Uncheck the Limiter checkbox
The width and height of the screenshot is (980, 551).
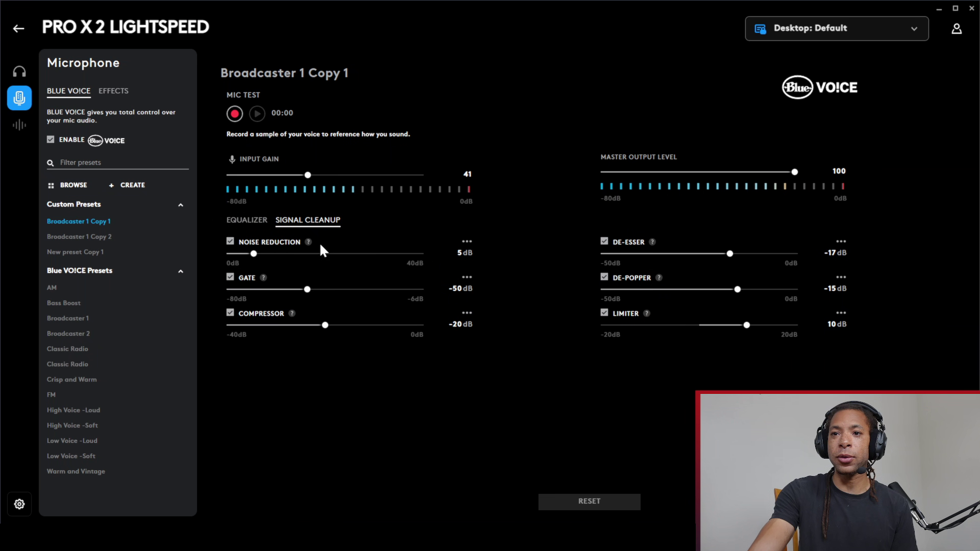click(604, 313)
